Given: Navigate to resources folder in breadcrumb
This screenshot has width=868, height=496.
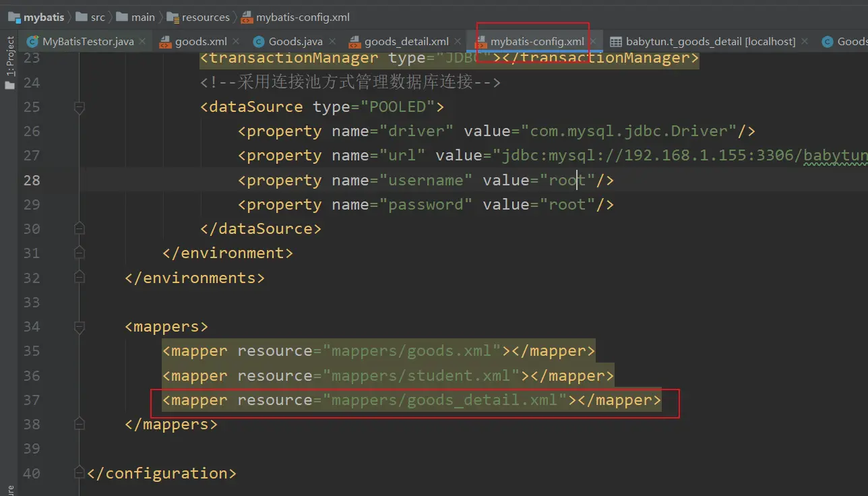Looking at the screenshot, I should [206, 18].
